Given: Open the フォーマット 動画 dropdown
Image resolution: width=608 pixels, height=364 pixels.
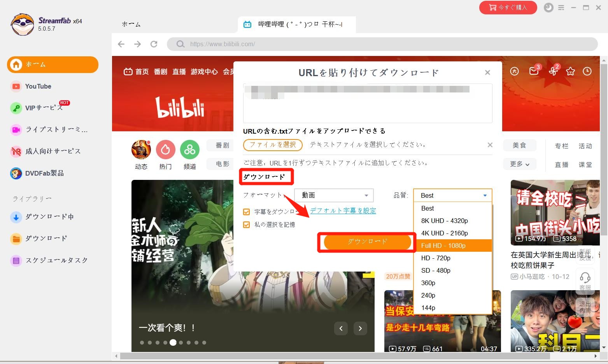Looking at the screenshot, I should (334, 195).
